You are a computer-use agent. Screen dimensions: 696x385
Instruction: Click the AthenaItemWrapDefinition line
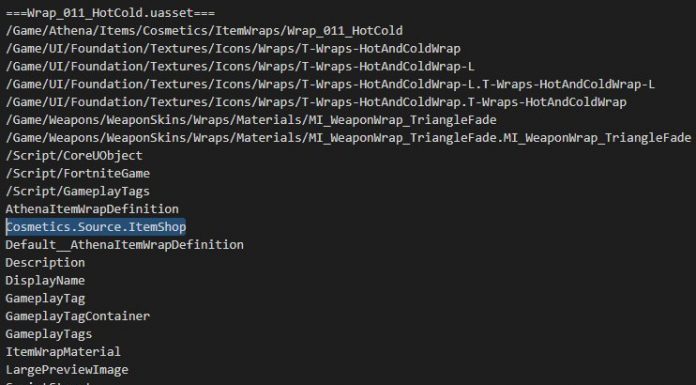click(x=92, y=209)
